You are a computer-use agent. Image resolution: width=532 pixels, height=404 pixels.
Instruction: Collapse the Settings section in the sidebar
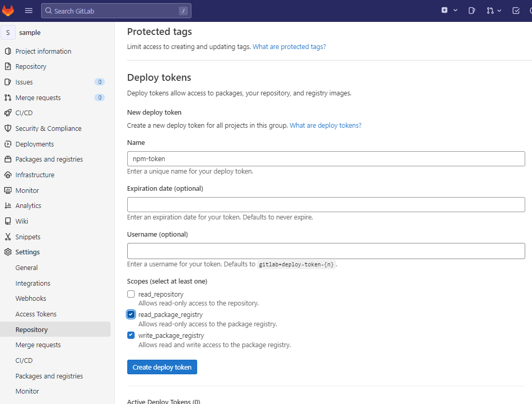[x=28, y=252]
